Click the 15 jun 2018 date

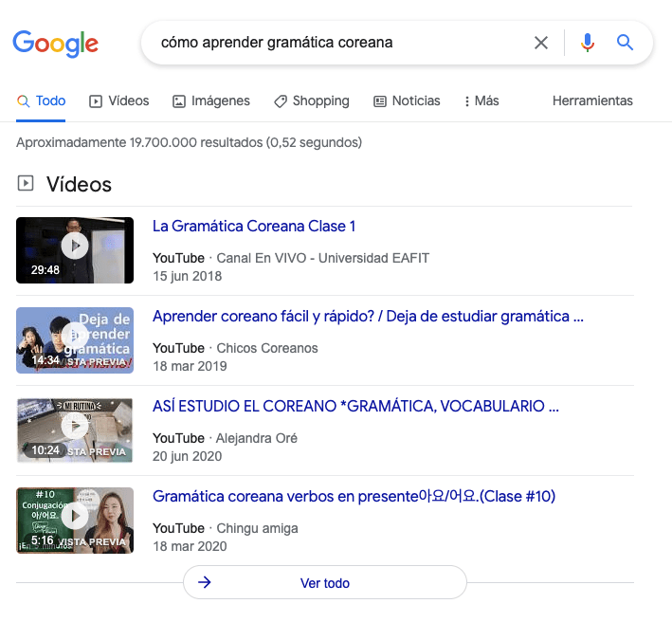[188, 276]
